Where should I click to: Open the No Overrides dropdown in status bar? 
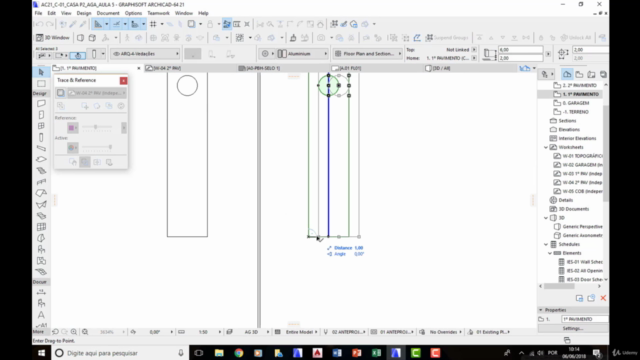(442, 332)
